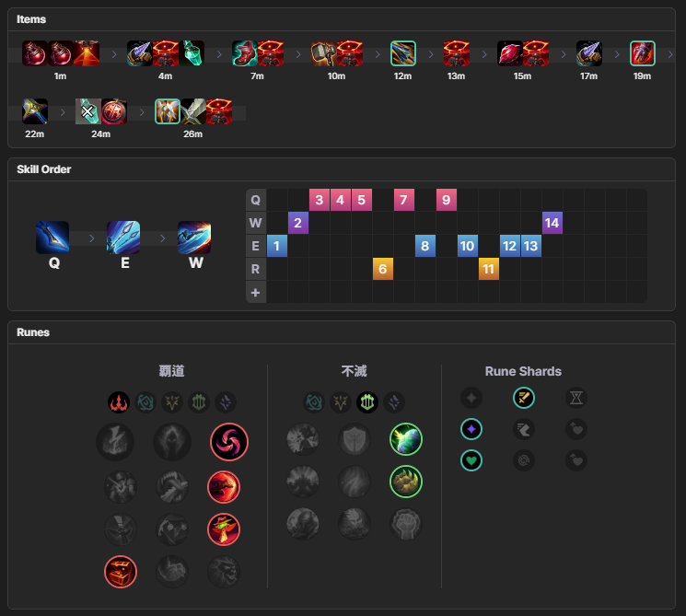Click the ruby crystal icon at 15m

tap(510, 53)
